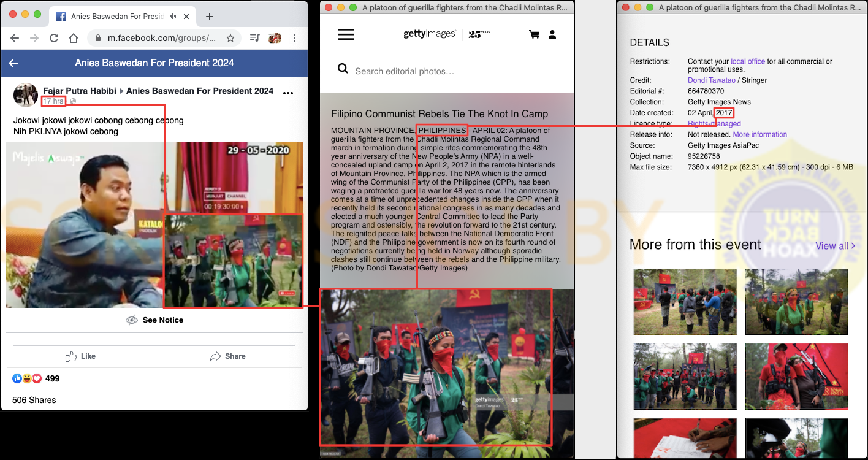The width and height of the screenshot is (868, 460).
Task: Reload the Facebook page
Action: (54, 38)
